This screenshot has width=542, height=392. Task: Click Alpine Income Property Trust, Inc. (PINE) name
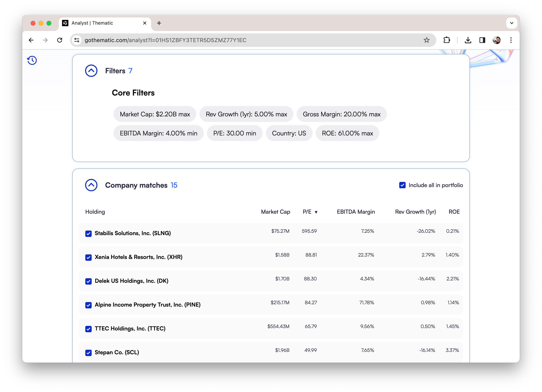pos(148,305)
